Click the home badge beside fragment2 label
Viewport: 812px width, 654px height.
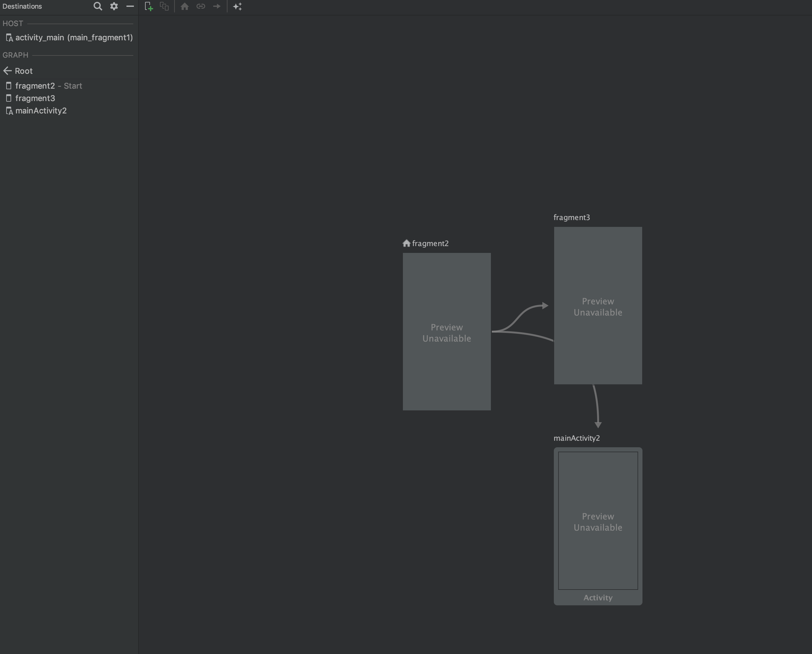[x=406, y=243]
